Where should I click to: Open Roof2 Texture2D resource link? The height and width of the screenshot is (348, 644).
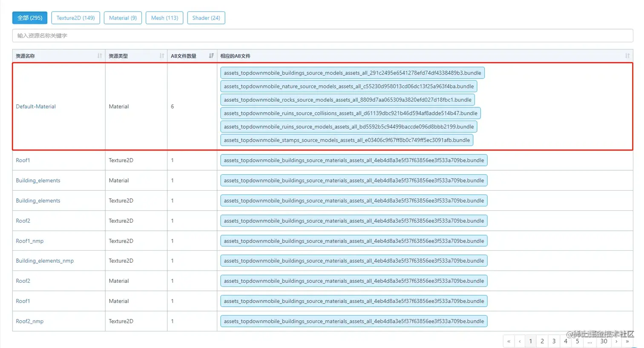click(x=23, y=221)
